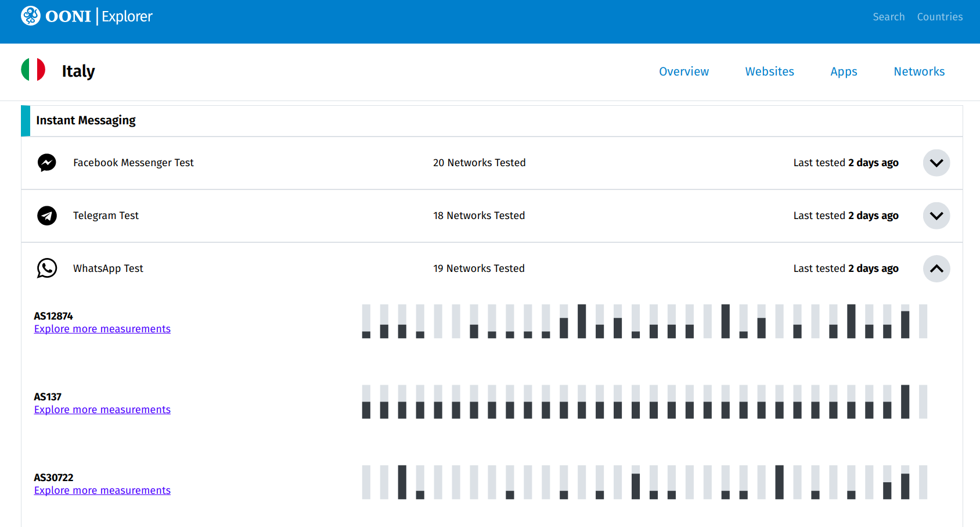Click the WhatsApp phone icon

[x=47, y=268]
